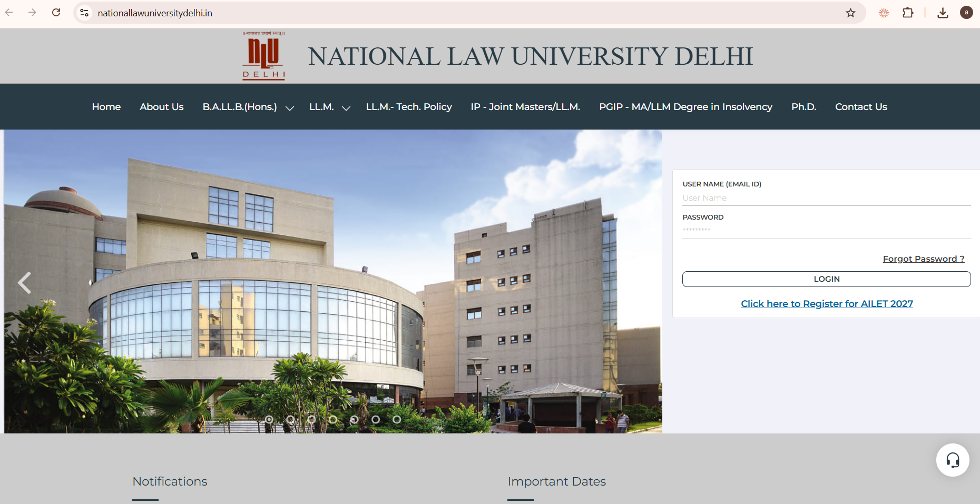Image resolution: width=980 pixels, height=504 pixels.
Task: Bookmark this page with the star icon
Action: click(850, 13)
